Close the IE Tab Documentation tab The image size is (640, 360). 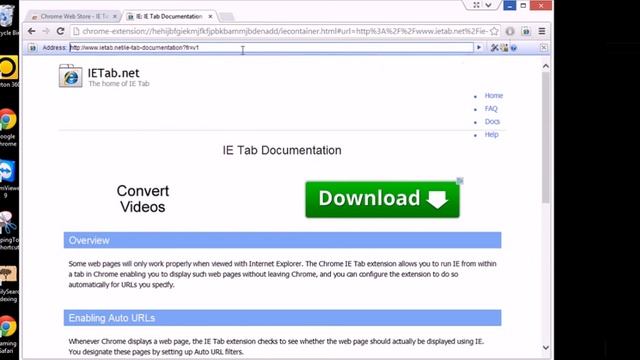pos(210,16)
